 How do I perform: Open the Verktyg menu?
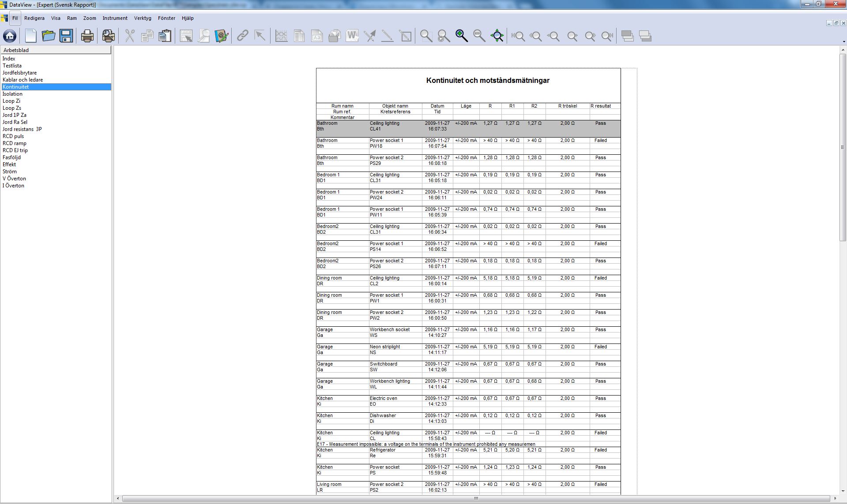pos(143,18)
